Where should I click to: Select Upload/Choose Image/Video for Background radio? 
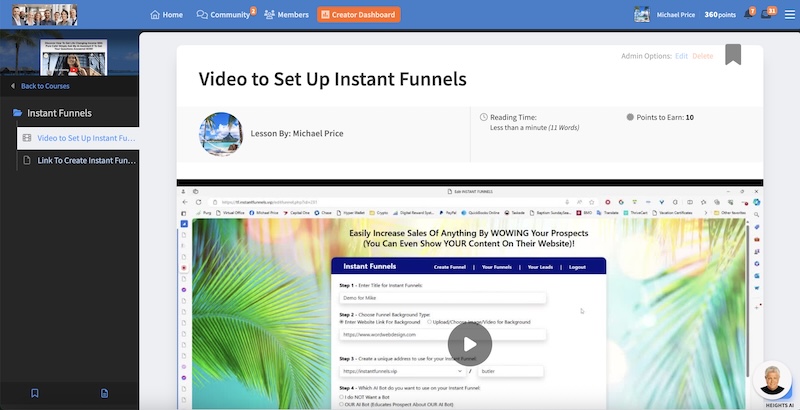coord(429,322)
